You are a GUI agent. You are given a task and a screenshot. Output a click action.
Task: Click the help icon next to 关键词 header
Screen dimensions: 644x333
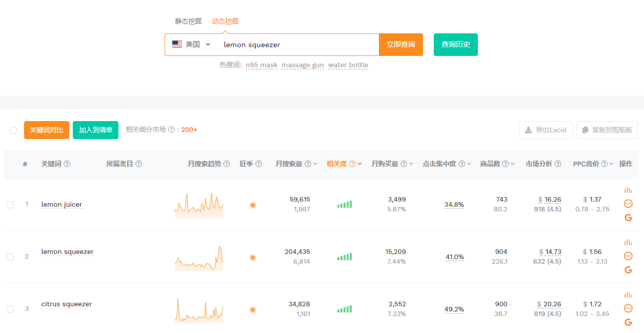[x=67, y=164]
